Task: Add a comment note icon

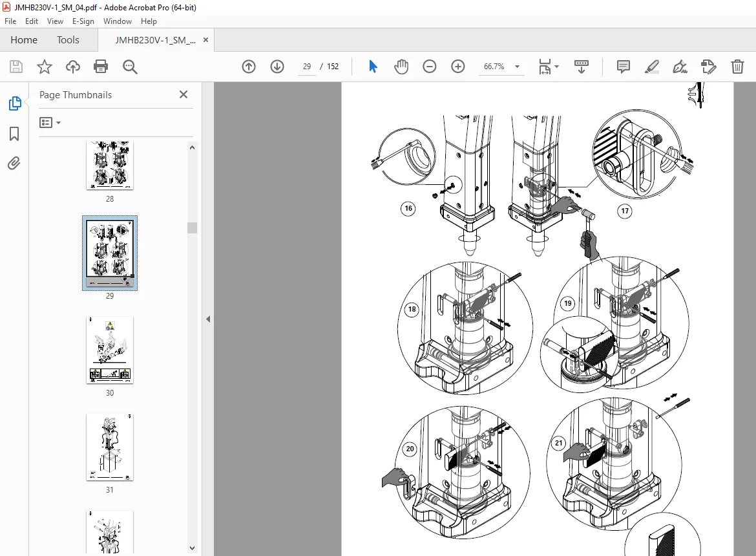Action: pos(624,67)
